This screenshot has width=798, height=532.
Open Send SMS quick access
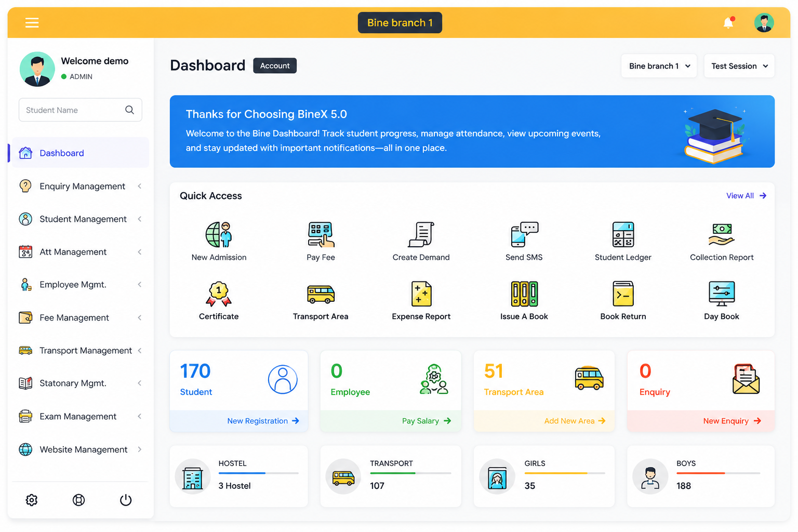point(524,242)
